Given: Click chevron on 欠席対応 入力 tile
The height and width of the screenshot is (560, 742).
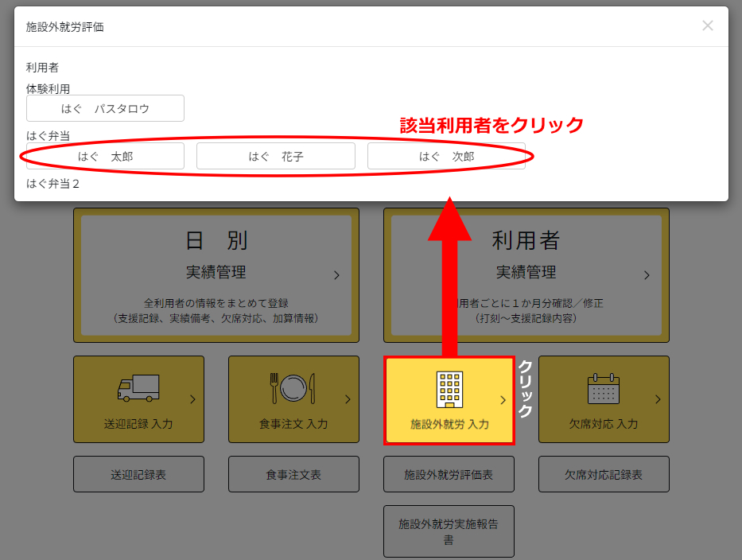Looking at the screenshot, I should pos(658,399).
